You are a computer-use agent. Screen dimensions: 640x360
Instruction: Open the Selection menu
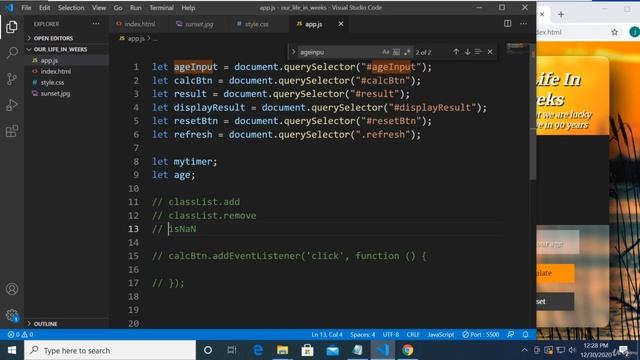pos(71,8)
